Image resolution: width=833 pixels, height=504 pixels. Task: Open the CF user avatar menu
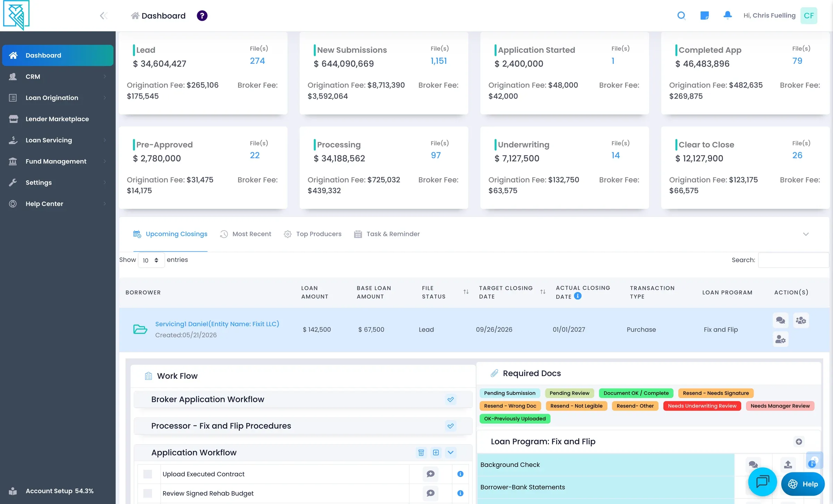[x=809, y=16]
